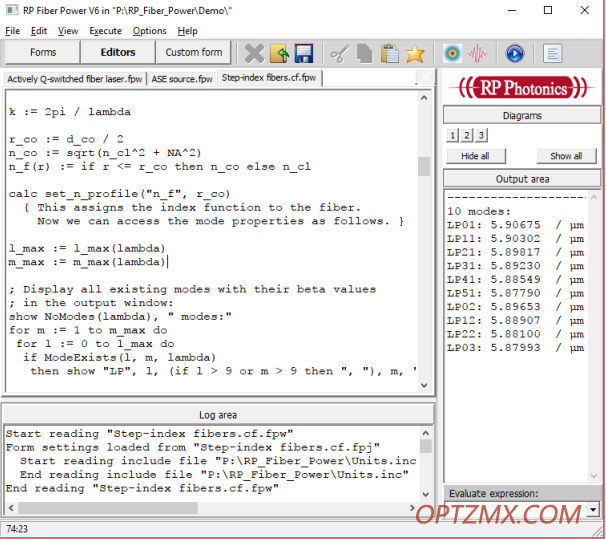This screenshot has height=539, width=606.
Task: Click log area horizontal scroll left arrow
Action: pos(11,508)
